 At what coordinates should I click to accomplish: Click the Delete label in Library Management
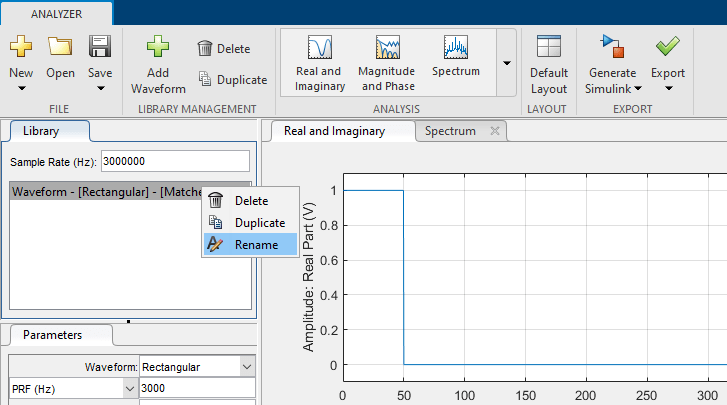pos(234,49)
